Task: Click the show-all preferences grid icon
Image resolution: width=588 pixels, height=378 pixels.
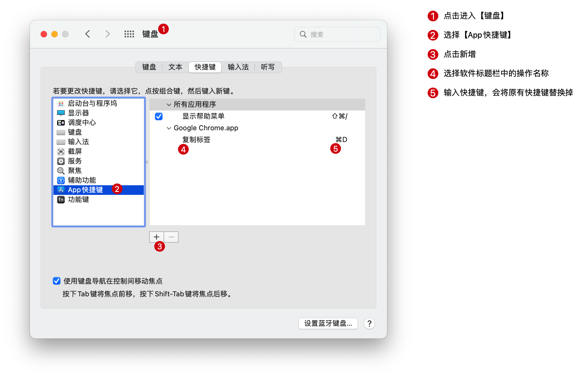Action: [x=129, y=34]
